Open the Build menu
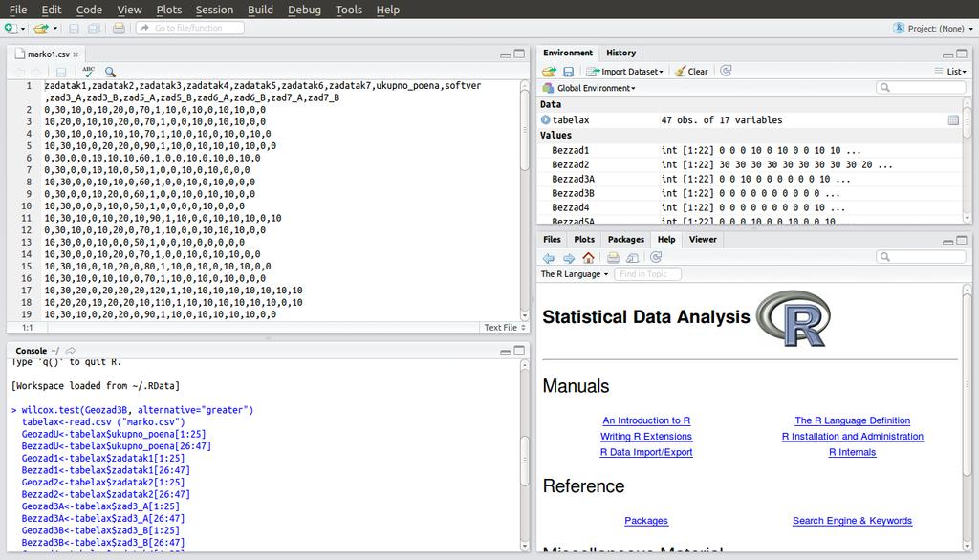Viewport: 979px width, 560px height. click(260, 10)
